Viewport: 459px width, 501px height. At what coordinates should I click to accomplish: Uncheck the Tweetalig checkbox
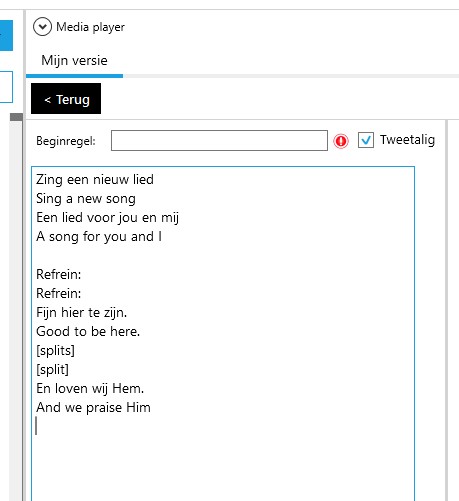pyautogui.click(x=366, y=140)
